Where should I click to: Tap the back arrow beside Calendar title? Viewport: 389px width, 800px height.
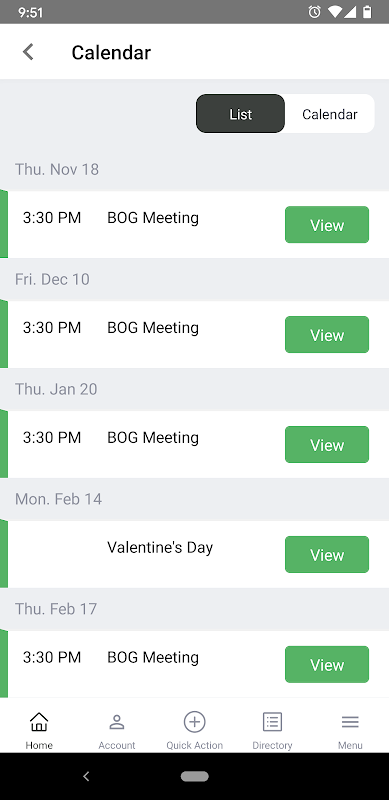pyautogui.click(x=28, y=52)
